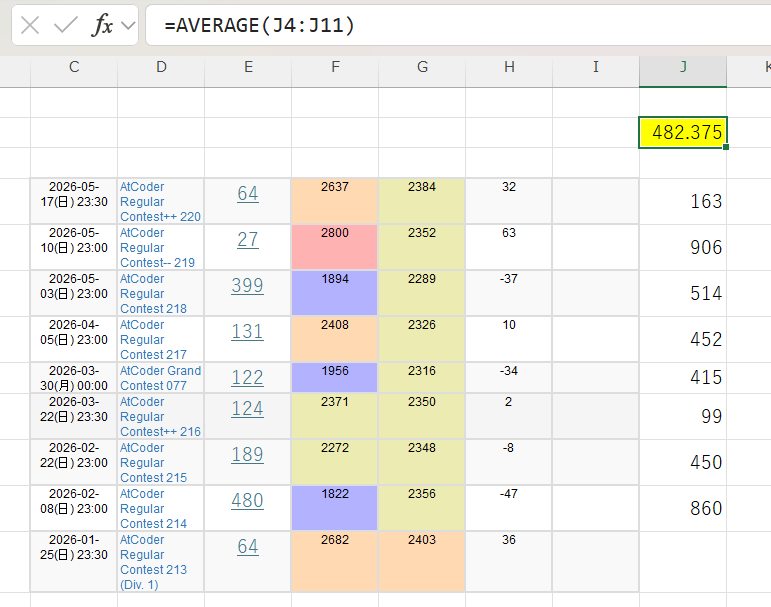Follow the rank link 131
771x607 pixels.
247,332
